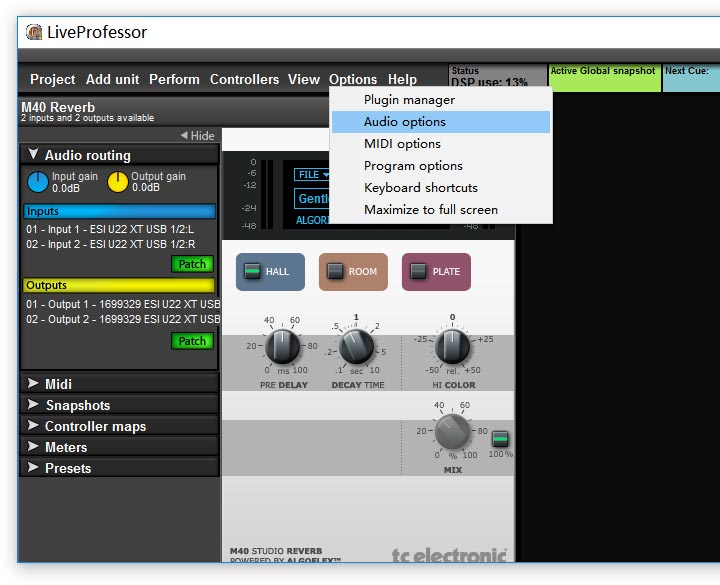720x585 pixels.
Task: Click the yellow Output gain knob
Action: click(x=118, y=182)
